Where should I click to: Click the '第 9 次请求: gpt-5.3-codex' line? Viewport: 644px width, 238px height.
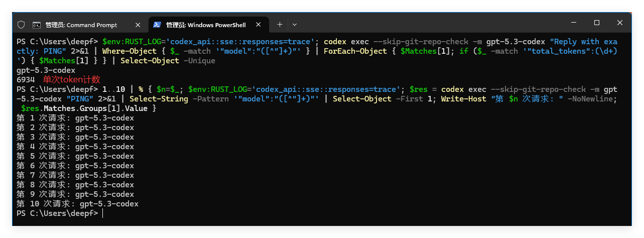tap(75, 194)
